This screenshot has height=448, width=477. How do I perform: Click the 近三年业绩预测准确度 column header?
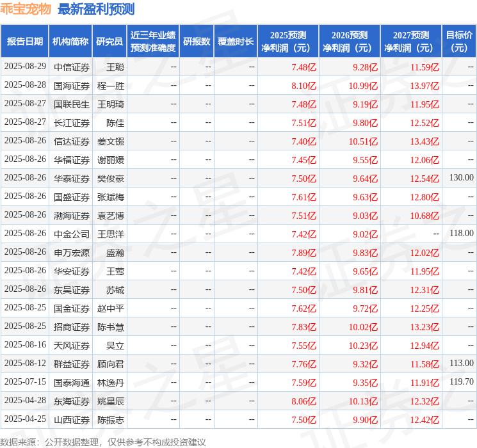(153, 42)
